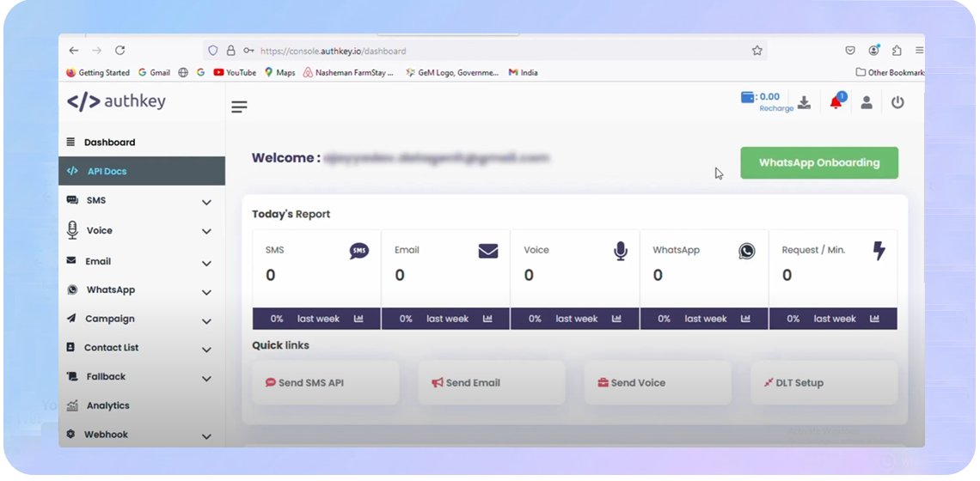Bookmark this page with the star icon

(756, 51)
